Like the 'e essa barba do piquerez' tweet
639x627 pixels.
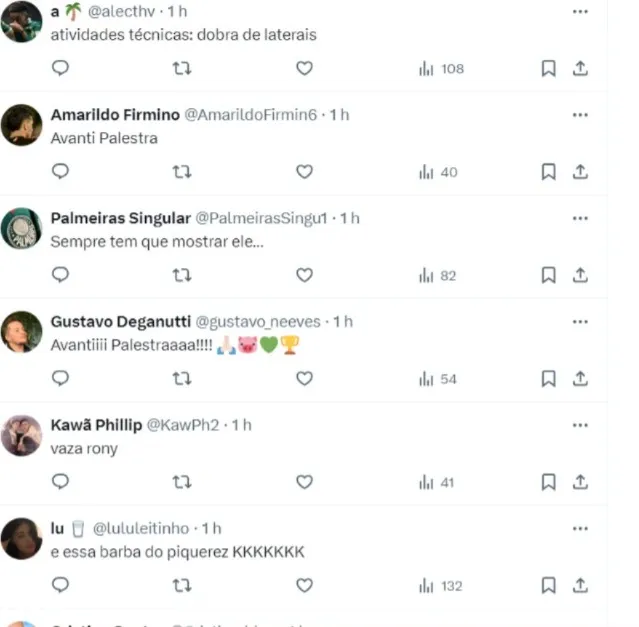pos(304,585)
